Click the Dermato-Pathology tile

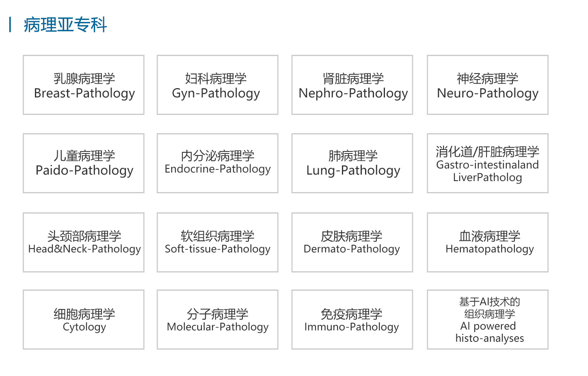(x=352, y=242)
